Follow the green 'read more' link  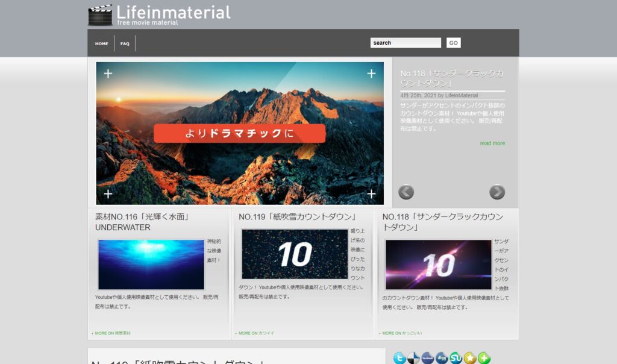point(492,143)
